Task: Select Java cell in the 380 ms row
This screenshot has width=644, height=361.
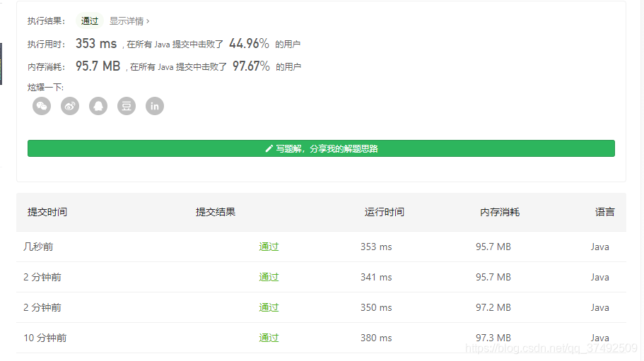Action: 600,338
